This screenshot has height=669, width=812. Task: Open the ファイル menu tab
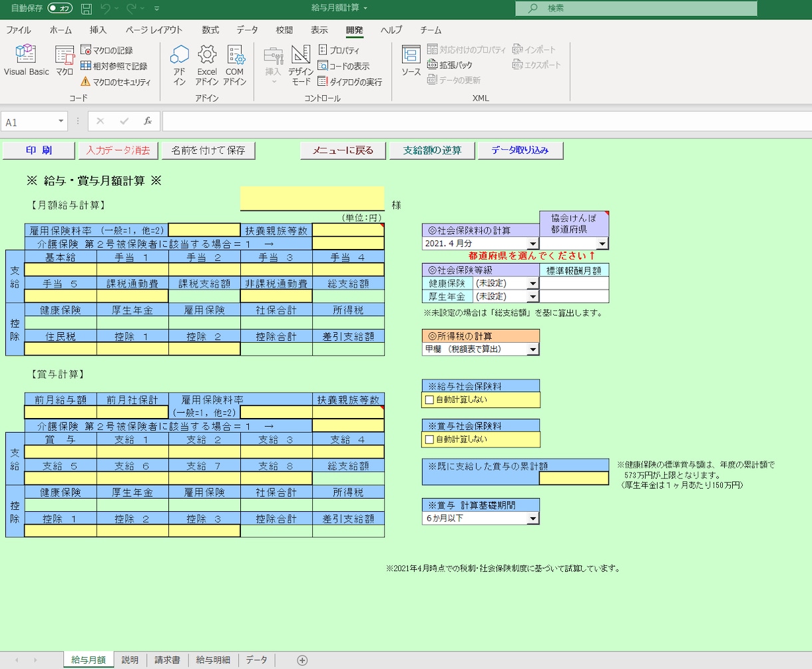(18, 30)
